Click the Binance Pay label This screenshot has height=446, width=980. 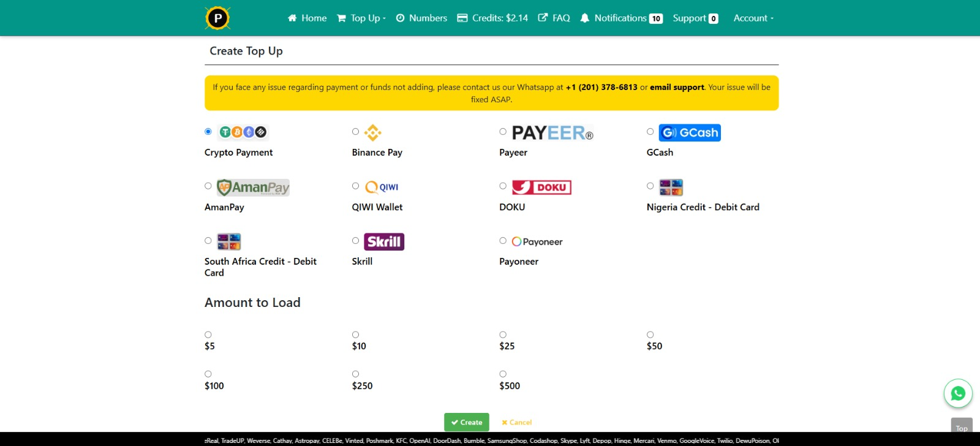click(x=377, y=153)
